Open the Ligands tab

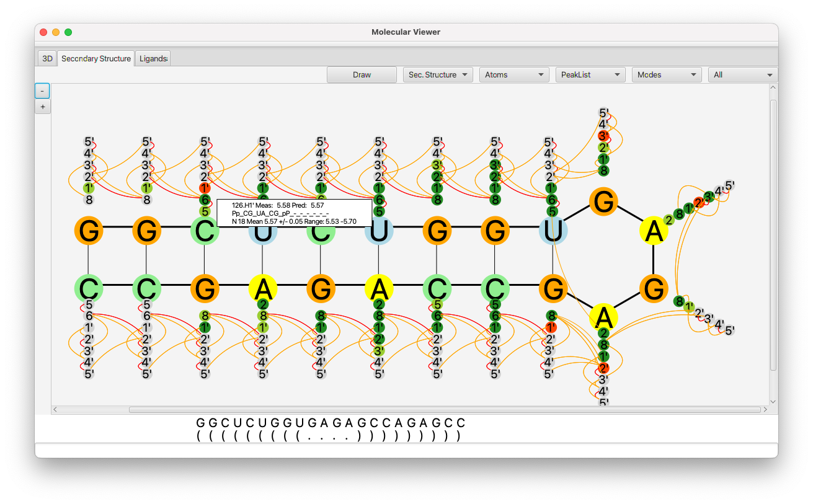pyautogui.click(x=153, y=58)
